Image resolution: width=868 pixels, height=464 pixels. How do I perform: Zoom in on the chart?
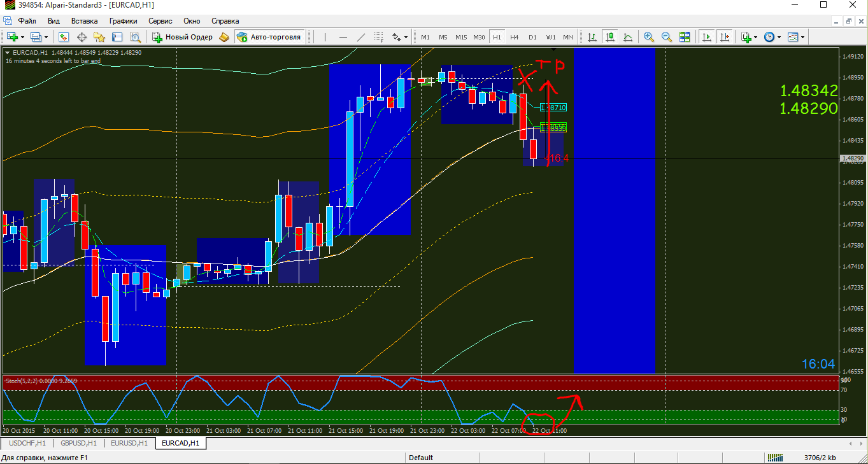[649, 37]
